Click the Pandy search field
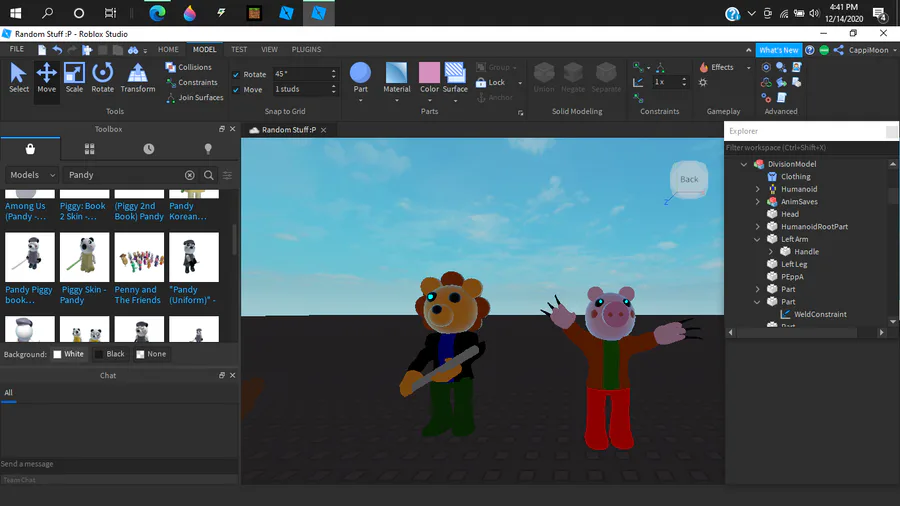Image resolution: width=900 pixels, height=506 pixels. (123, 175)
